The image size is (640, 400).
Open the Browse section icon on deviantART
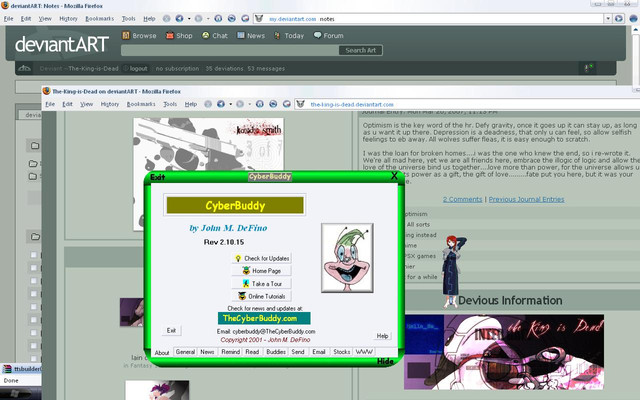[x=126, y=36]
